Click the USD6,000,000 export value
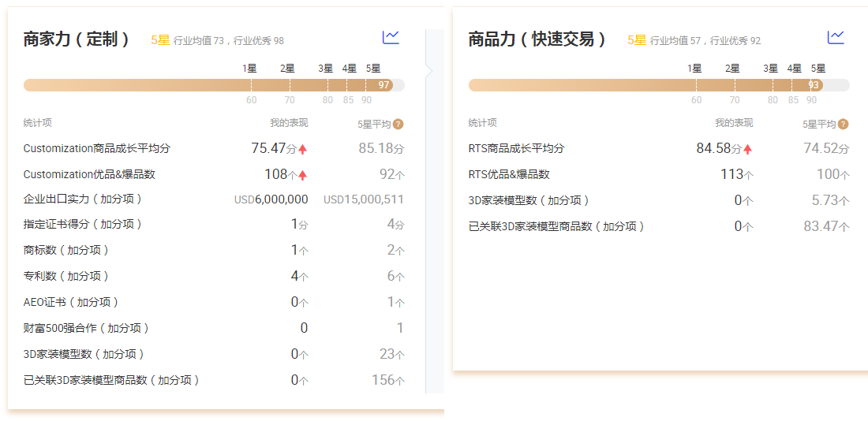868x421 pixels. point(271,199)
